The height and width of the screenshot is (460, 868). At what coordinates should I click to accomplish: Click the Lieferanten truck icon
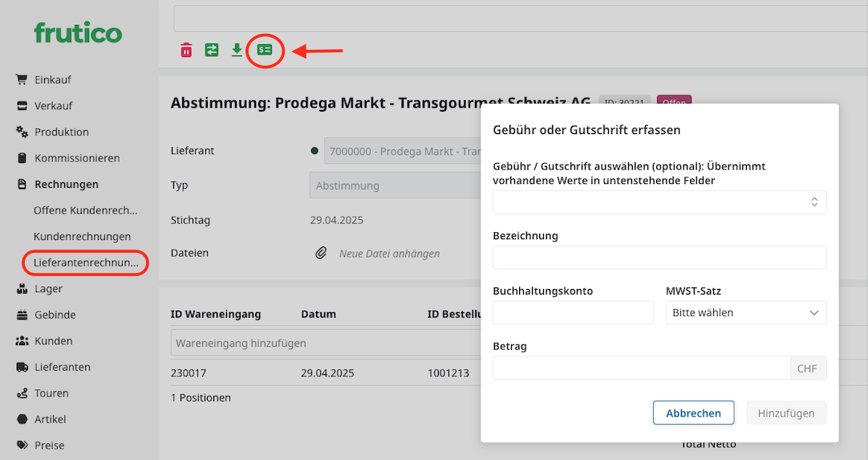tap(22, 367)
